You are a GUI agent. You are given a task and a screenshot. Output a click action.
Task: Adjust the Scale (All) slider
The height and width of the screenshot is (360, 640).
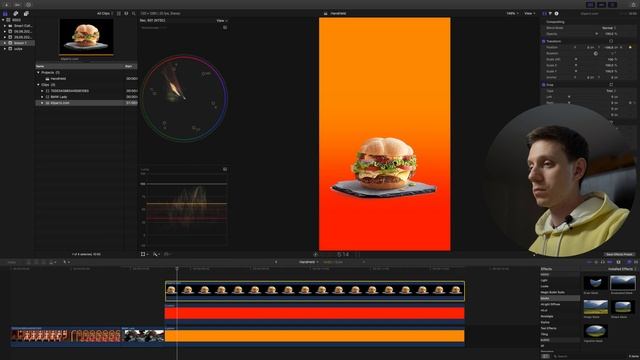pos(576,59)
